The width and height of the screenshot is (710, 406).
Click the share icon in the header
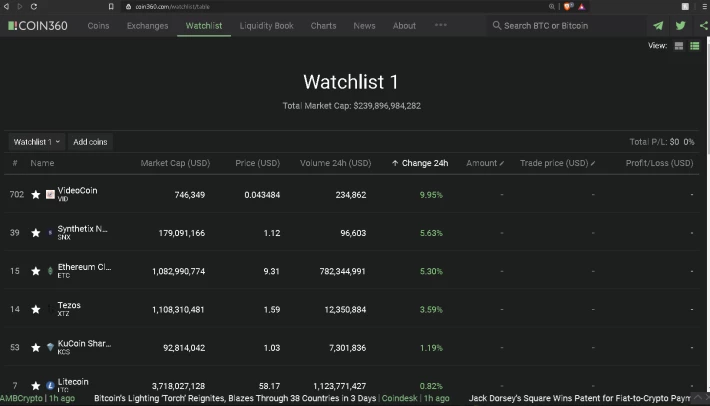pyautogui.click(x=704, y=26)
